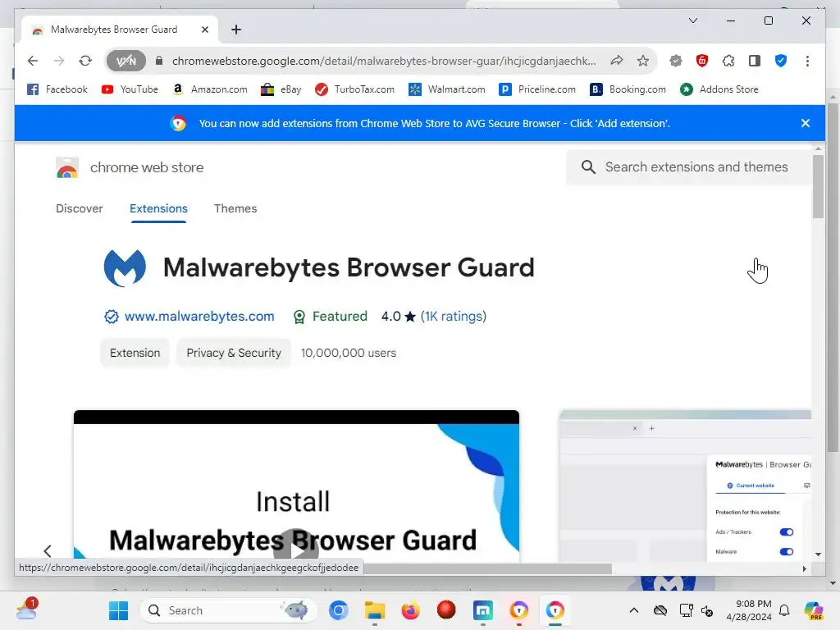Open the grey shield badge extension icon

[676, 61]
